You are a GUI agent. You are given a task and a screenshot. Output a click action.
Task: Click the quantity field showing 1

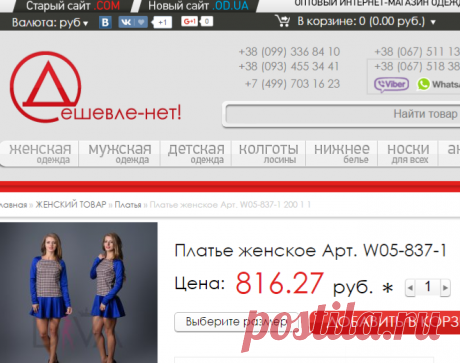click(428, 287)
